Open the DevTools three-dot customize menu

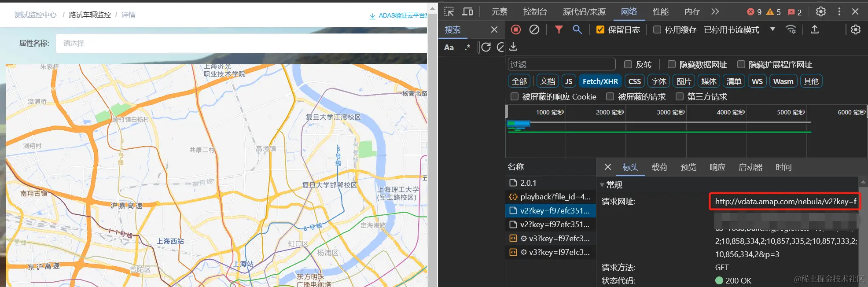click(x=839, y=12)
